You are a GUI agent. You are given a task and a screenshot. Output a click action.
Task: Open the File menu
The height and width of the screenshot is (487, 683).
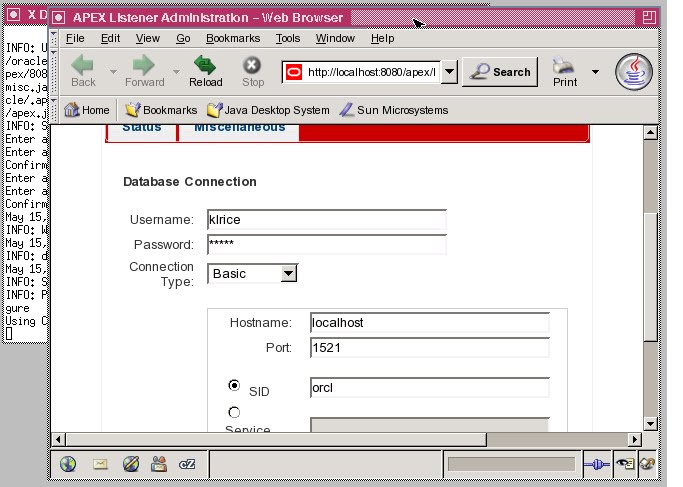point(75,38)
